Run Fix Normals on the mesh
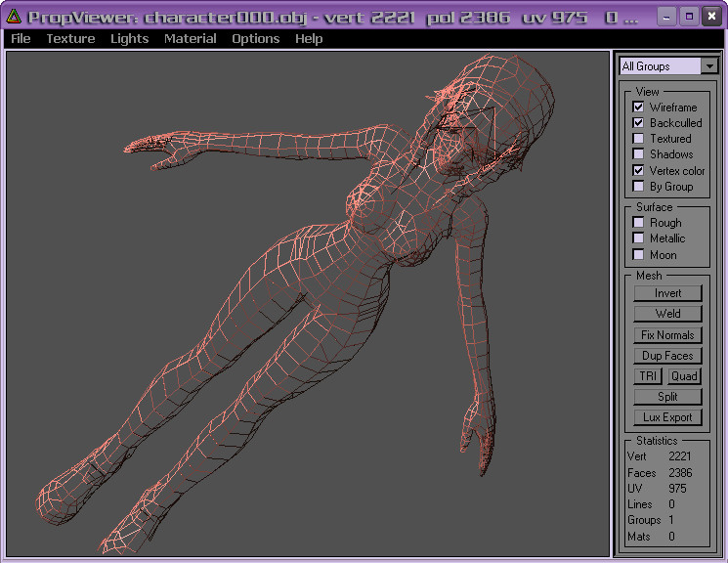 coord(667,335)
